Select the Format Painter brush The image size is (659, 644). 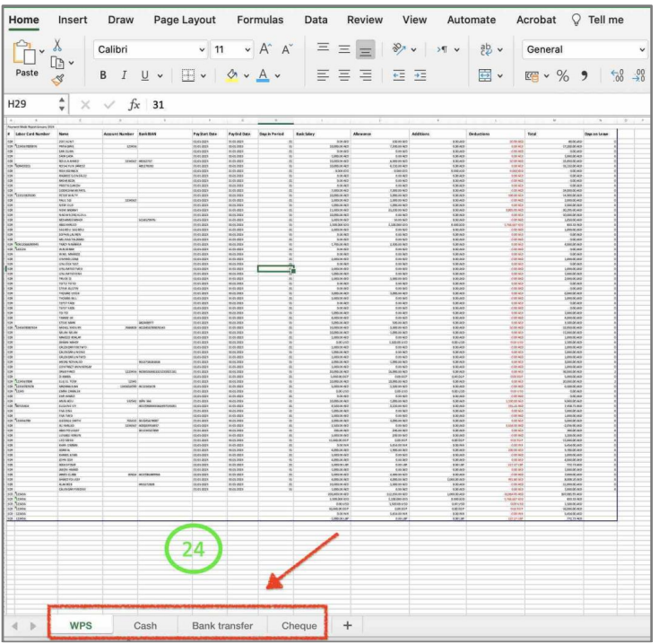coord(57,80)
